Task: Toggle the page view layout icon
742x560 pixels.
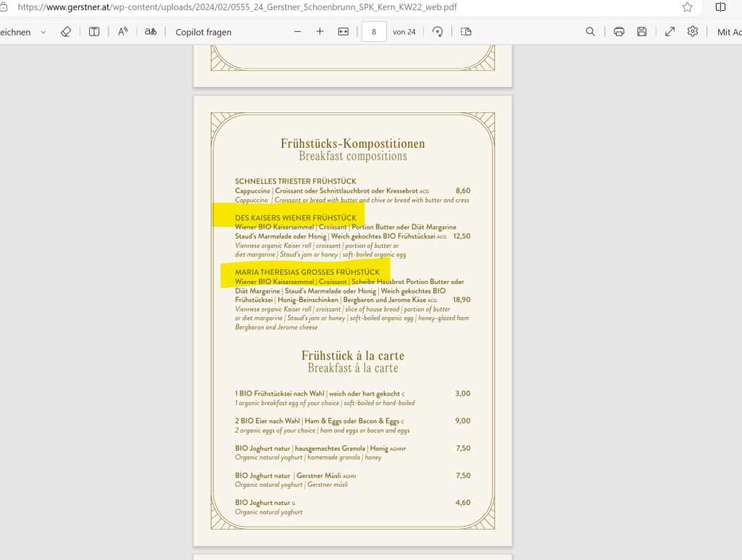Action: [465, 32]
